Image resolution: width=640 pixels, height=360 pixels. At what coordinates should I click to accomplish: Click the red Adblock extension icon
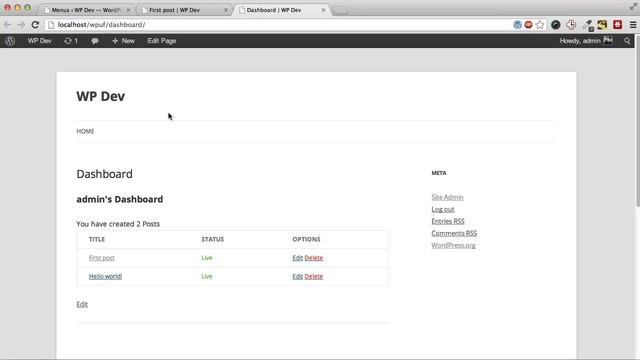(x=529, y=24)
